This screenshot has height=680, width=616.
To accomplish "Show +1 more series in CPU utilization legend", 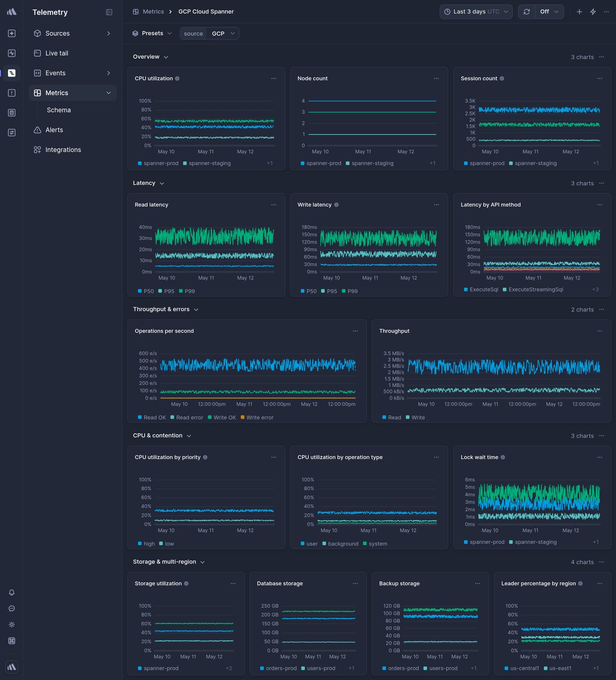I will [270, 163].
